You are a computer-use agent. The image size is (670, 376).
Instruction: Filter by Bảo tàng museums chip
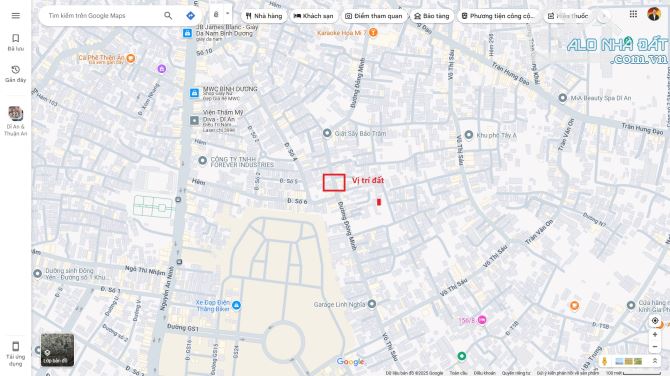tap(432, 16)
